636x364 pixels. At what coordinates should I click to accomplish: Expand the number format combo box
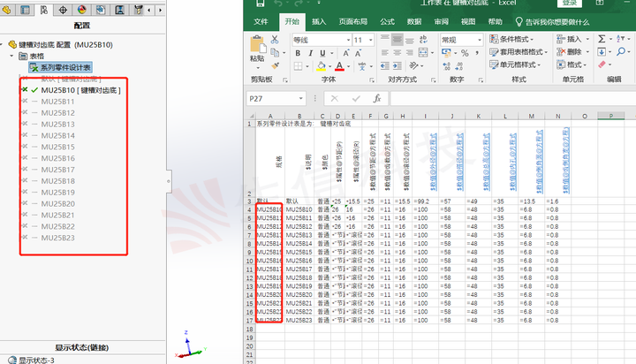[480, 40]
